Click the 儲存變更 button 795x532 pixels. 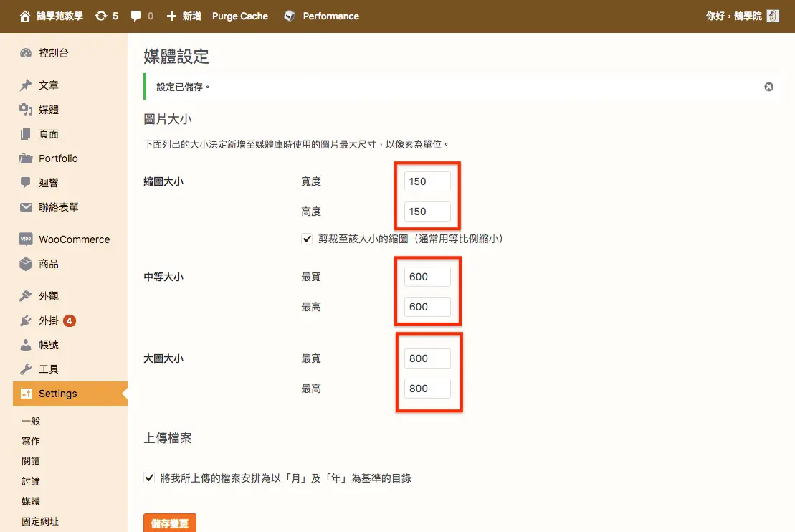coord(170,523)
